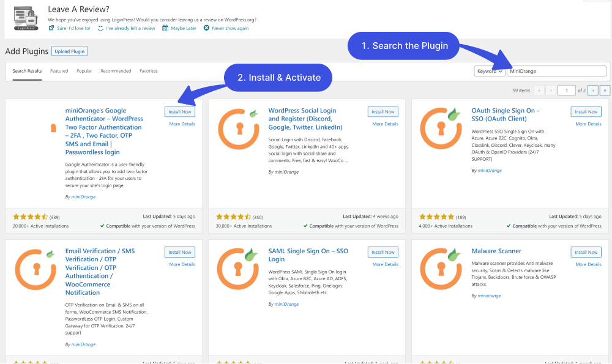
Task: Click "Last Updated: 4 weeks ago" text
Action: (x=370, y=216)
